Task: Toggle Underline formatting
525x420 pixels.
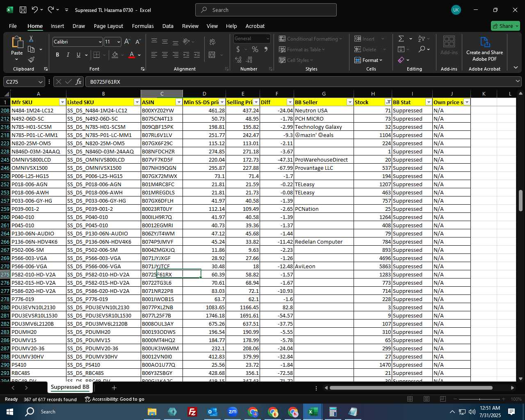Action: tap(78, 55)
